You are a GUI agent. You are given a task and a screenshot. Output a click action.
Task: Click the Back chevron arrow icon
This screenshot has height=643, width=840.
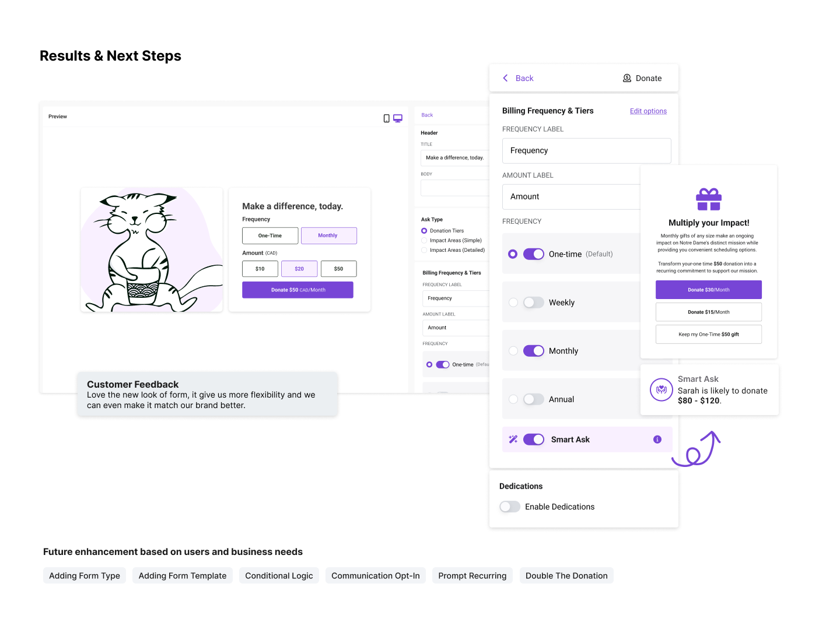(x=505, y=78)
